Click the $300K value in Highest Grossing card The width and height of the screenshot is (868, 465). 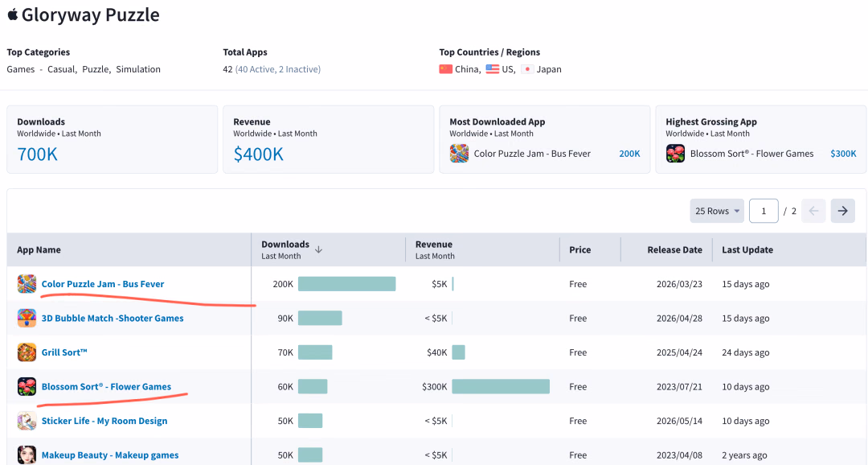click(843, 154)
